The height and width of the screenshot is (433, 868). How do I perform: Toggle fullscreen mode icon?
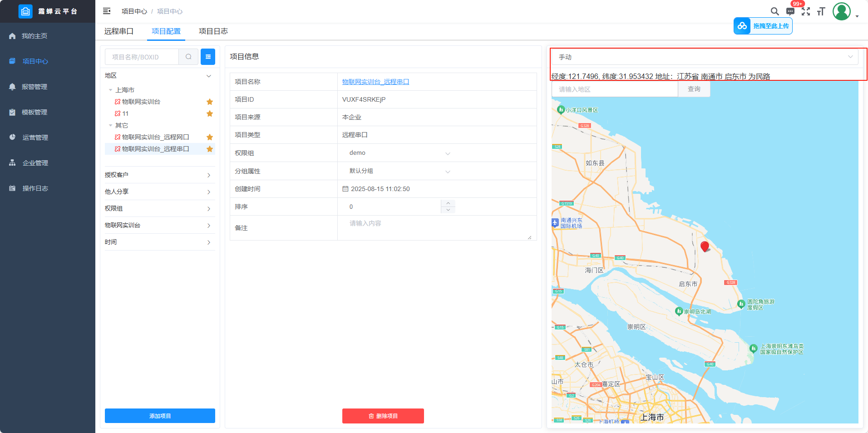click(806, 11)
